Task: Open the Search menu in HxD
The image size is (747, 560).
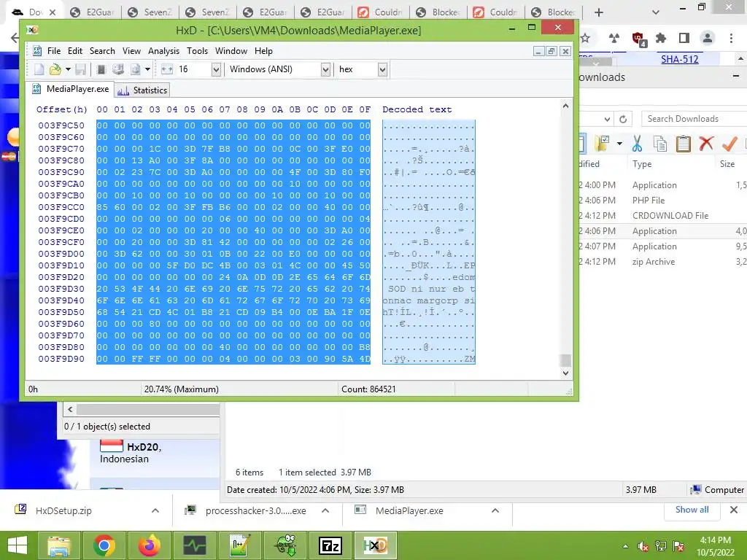Action: click(x=102, y=51)
